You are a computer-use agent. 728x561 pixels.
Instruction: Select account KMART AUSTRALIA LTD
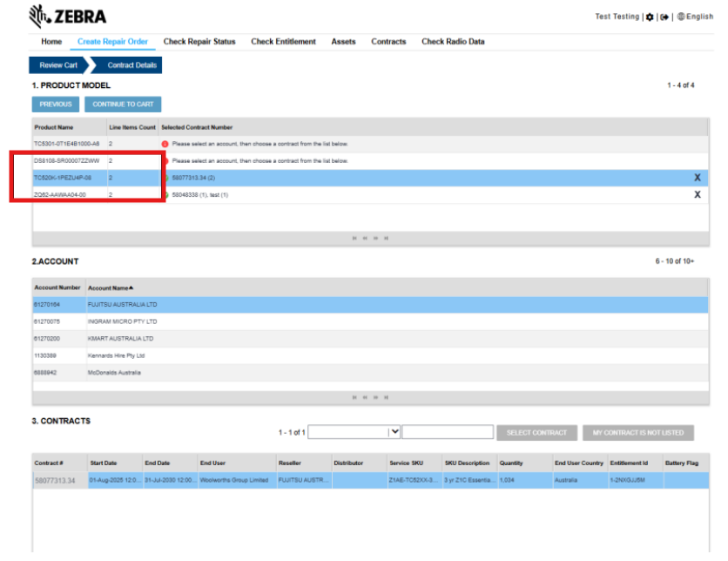click(x=370, y=339)
